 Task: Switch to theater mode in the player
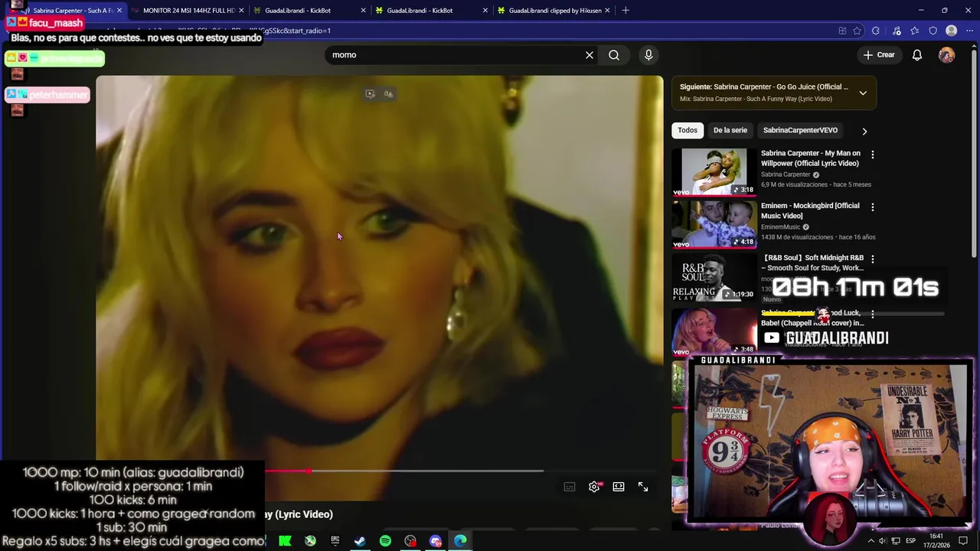point(619,487)
